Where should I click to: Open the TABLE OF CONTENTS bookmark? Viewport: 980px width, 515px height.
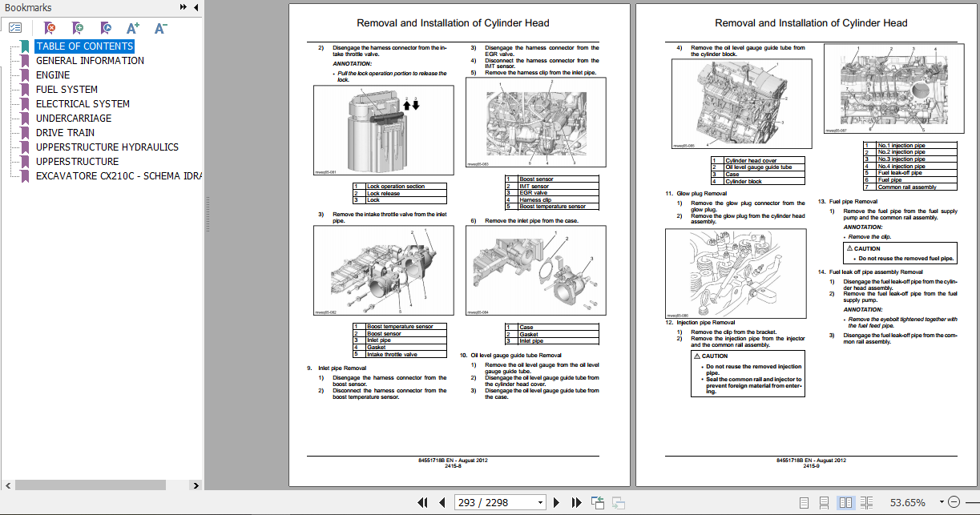pos(84,46)
